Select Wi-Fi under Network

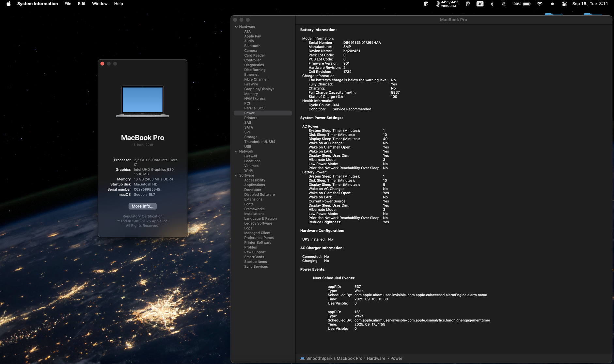248,171
